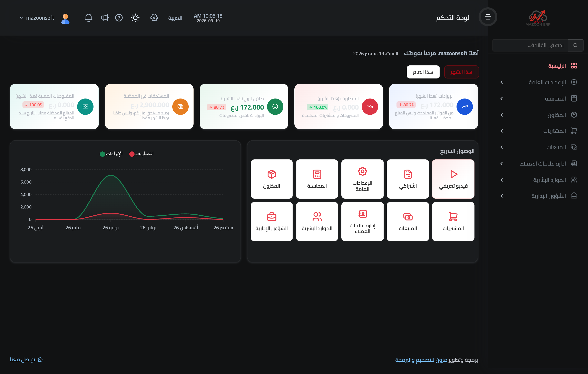
Task: Open the announcements megaphone icon
Action: (x=105, y=18)
